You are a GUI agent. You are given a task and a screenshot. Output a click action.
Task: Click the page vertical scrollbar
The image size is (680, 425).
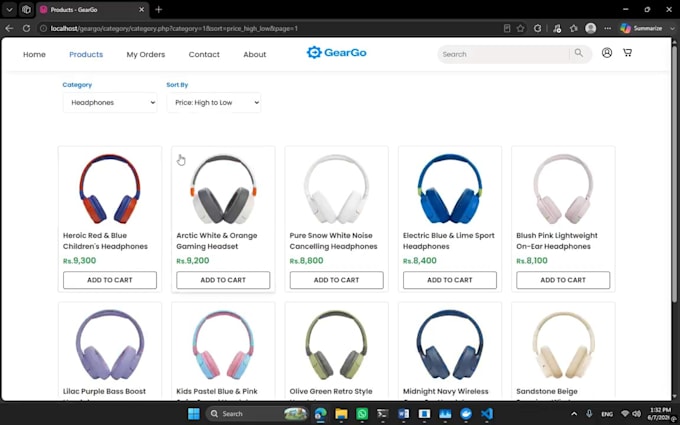675,173
